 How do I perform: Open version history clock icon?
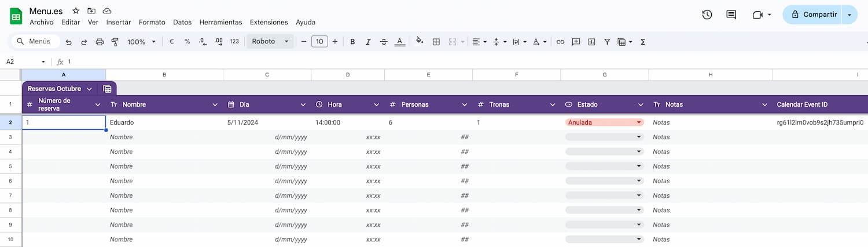coord(707,14)
